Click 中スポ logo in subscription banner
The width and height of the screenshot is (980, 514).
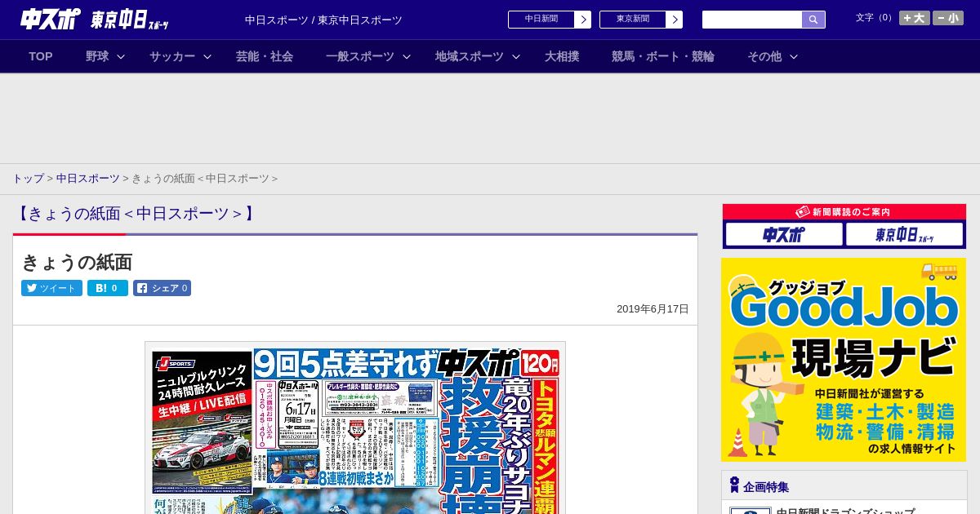click(784, 235)
